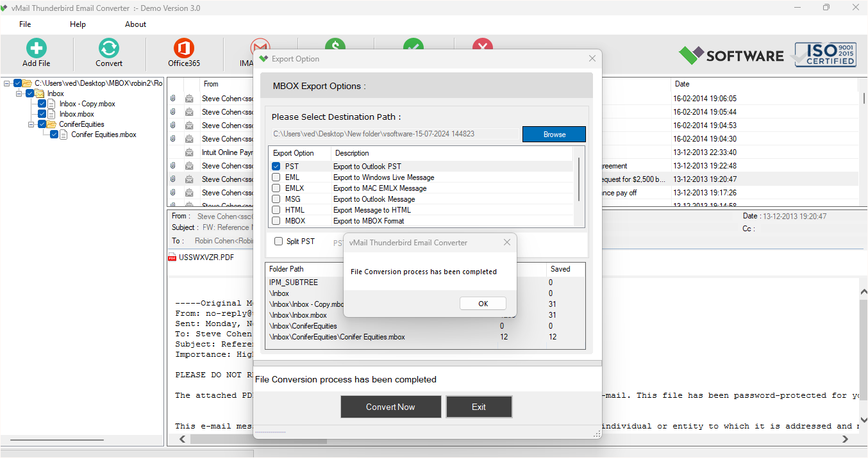The width and height of the screenshot is (868, 458).
Task: Click envelope icon in the 13-12-2013 19:20:47 row
Action: (189, 179)
